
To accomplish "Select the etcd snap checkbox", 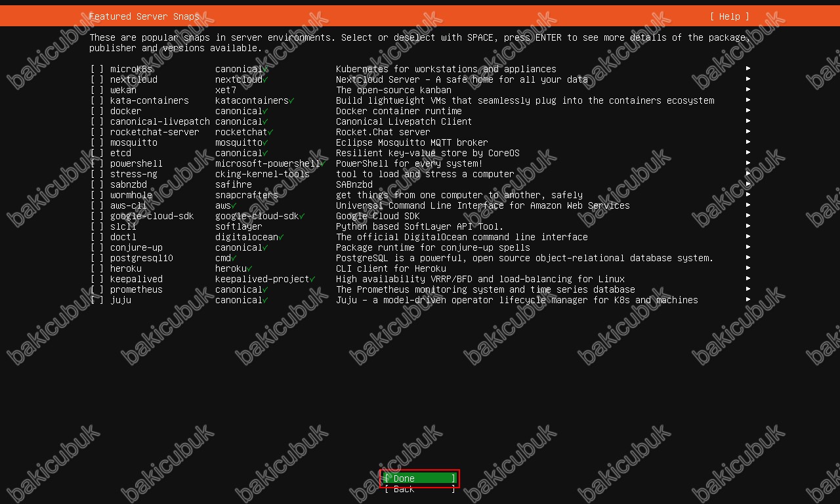I will pyautogui.click(x=97, y=153).
